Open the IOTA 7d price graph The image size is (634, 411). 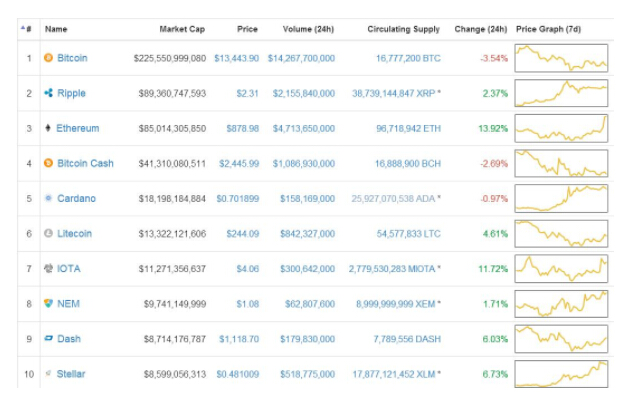point(561,268)
